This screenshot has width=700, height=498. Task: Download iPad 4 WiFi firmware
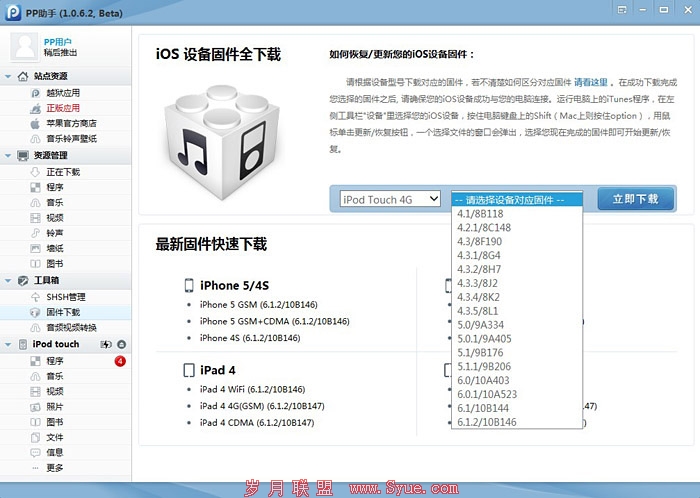coord(252,389)
